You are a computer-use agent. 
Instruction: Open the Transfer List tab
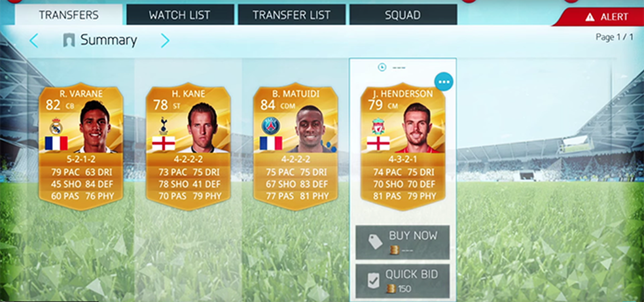292,15
